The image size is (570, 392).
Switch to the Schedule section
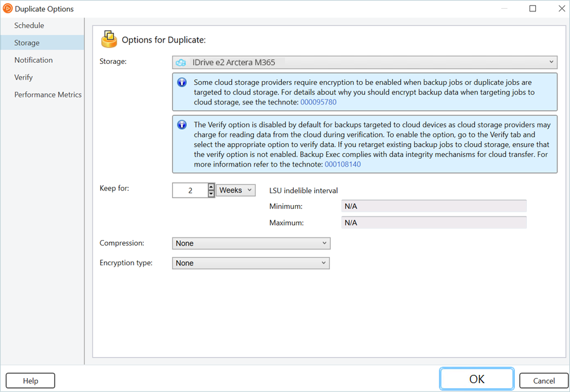29,25
